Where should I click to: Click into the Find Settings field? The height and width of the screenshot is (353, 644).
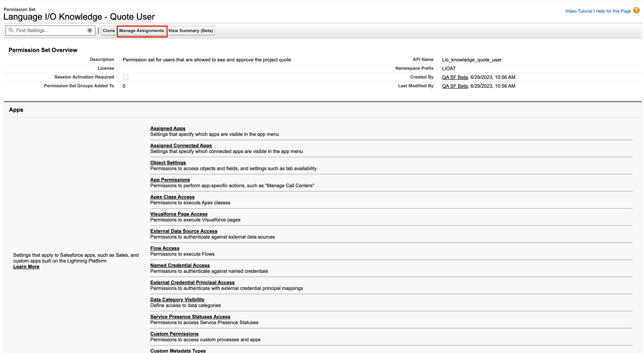[x=51, y=30]
